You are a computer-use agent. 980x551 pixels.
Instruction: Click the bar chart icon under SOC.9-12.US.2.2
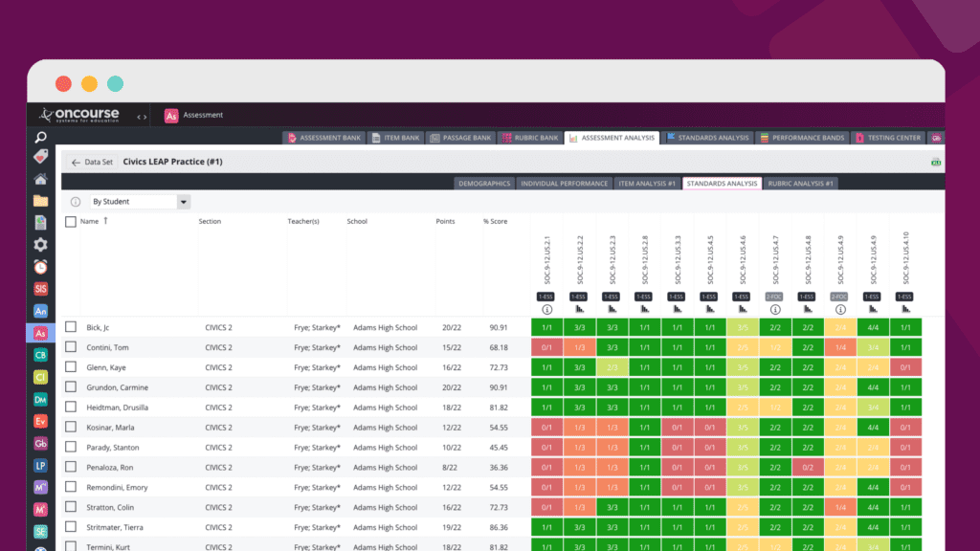pos(579,310)
